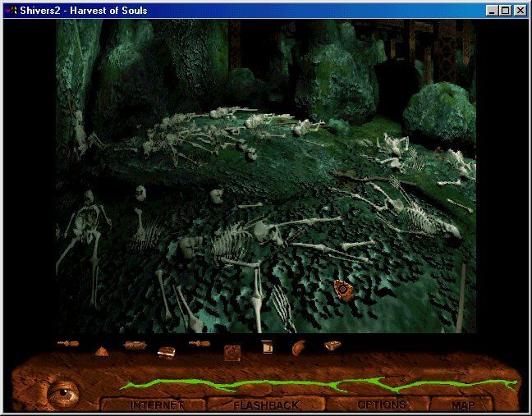
Task: Select the triangular pyramid inventory item
Action: click(x=101, y=351)
